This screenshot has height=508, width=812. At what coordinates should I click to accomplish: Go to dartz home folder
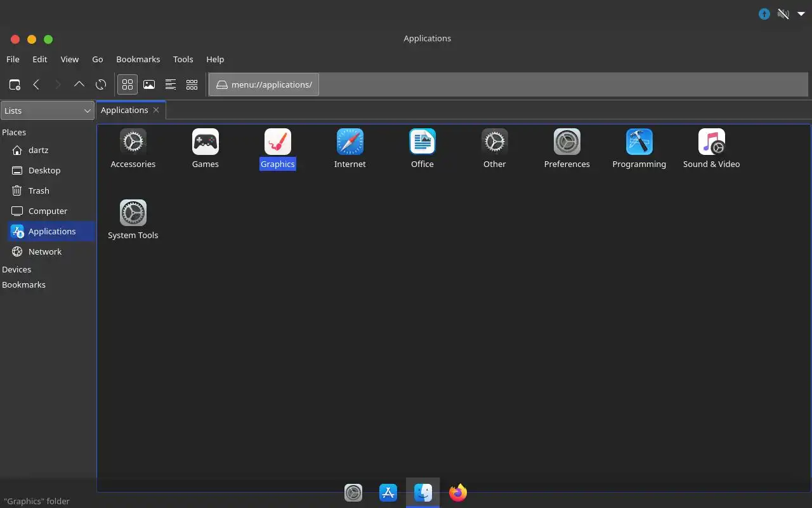[x=39, y=150]
